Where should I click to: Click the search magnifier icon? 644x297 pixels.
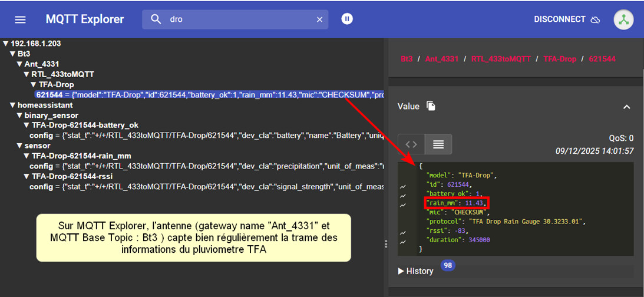pos(156,19)
